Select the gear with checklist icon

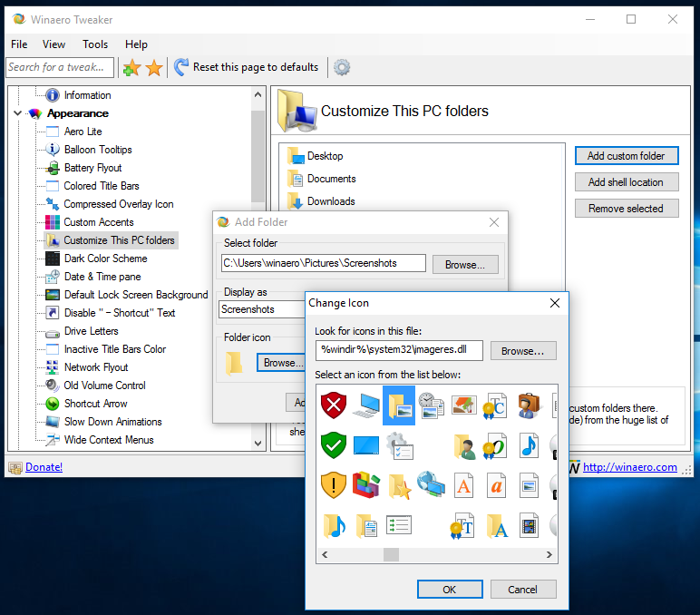coord(399,445)
